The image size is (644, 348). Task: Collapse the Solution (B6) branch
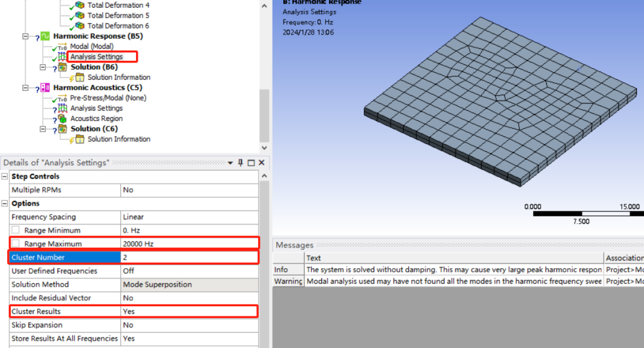click(x=43, y=67)
